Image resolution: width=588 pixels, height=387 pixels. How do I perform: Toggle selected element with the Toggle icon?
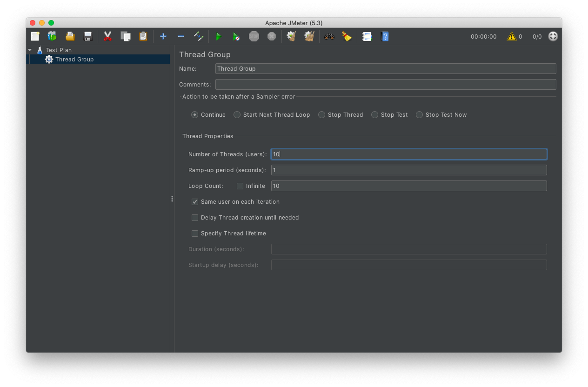199,36
